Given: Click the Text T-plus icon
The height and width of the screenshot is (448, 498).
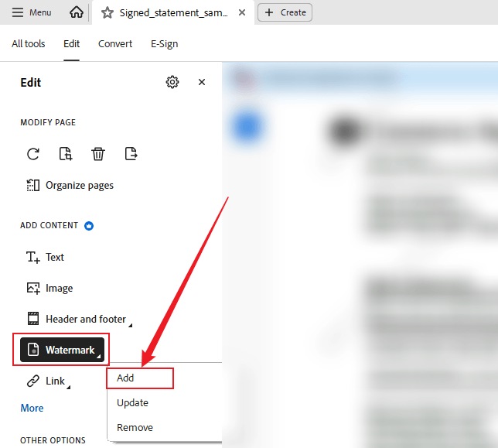Looking at the screenshot, I should [x=33, y=258].
